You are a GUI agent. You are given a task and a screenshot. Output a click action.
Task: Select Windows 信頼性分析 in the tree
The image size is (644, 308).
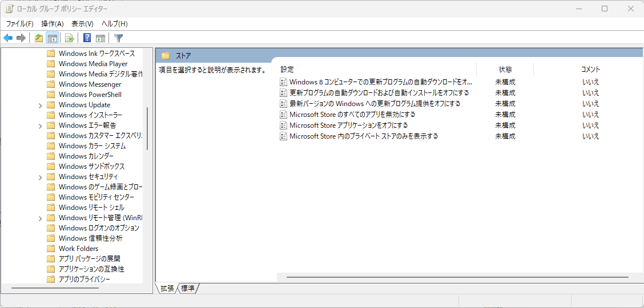(90, 238)
